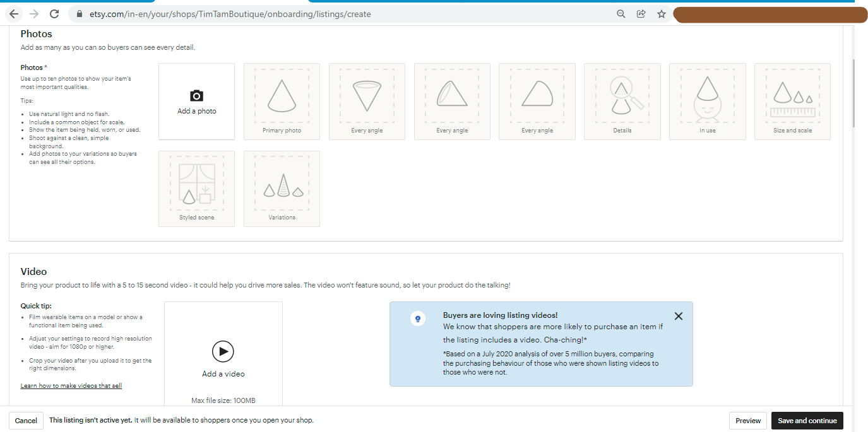Select the Primary photo placeholder
The width and height of the screenshot is (868, 432).
click(x=282, y=101)
